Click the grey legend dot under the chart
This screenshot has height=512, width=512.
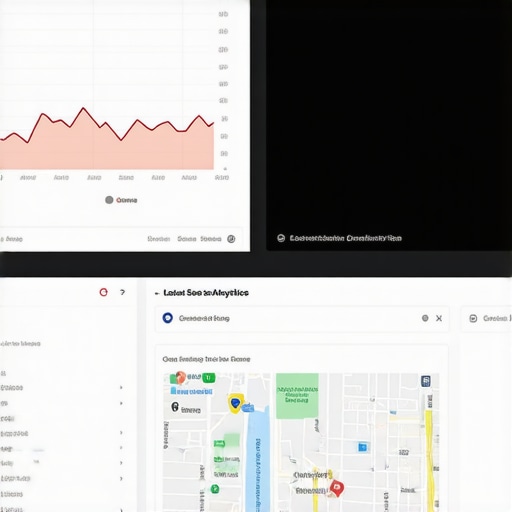coord(109,200)
